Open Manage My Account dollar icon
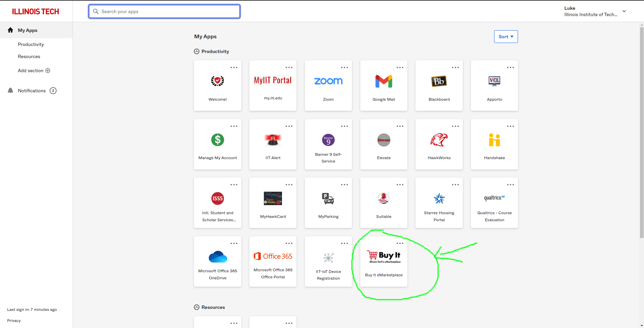Screen dimensions: 644x328 pos(217,140)
